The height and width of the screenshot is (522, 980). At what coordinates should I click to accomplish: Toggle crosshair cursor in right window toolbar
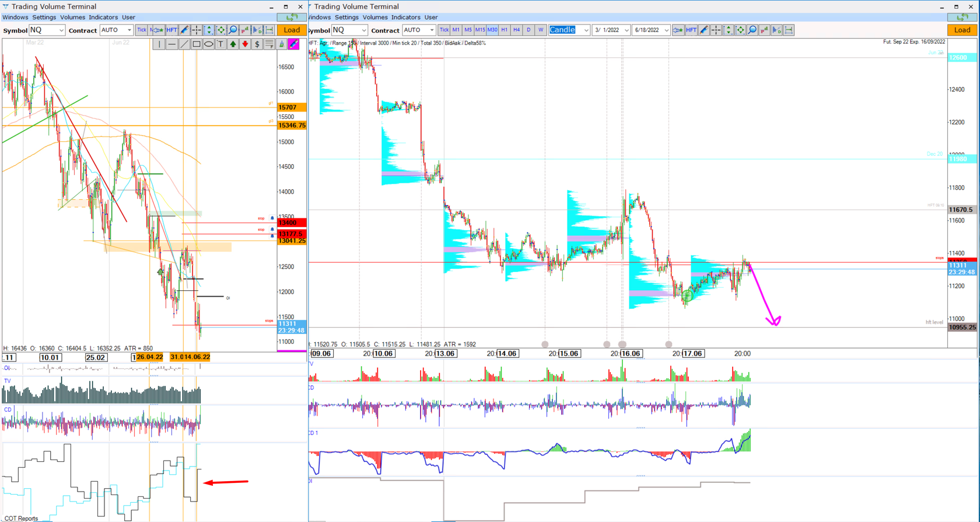pos(716,30)
